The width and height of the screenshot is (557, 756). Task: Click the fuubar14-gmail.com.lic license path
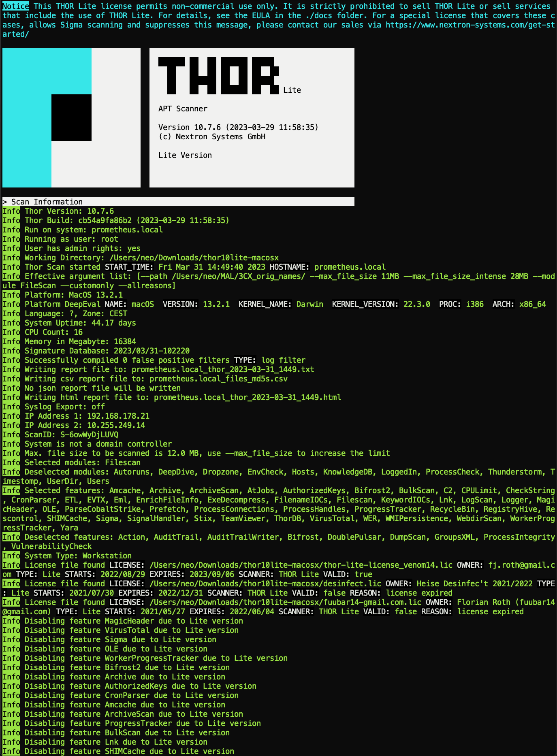coord(285,602)
